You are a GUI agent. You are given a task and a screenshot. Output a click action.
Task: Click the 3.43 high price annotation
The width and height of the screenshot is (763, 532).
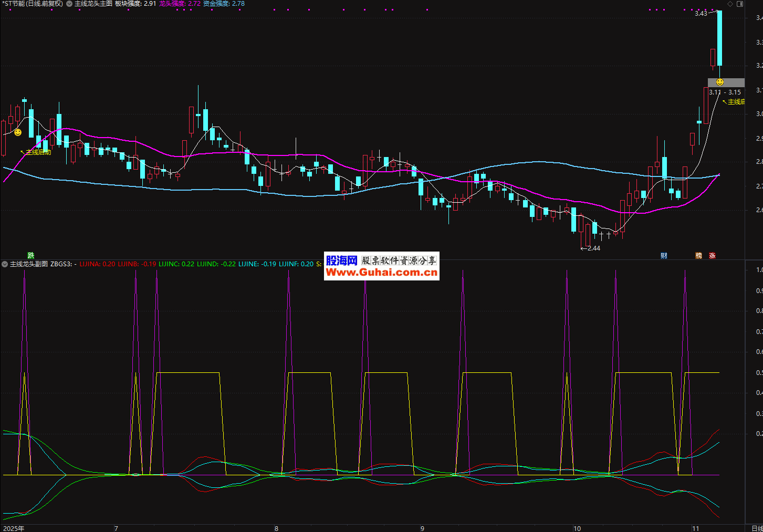(701, 14)
